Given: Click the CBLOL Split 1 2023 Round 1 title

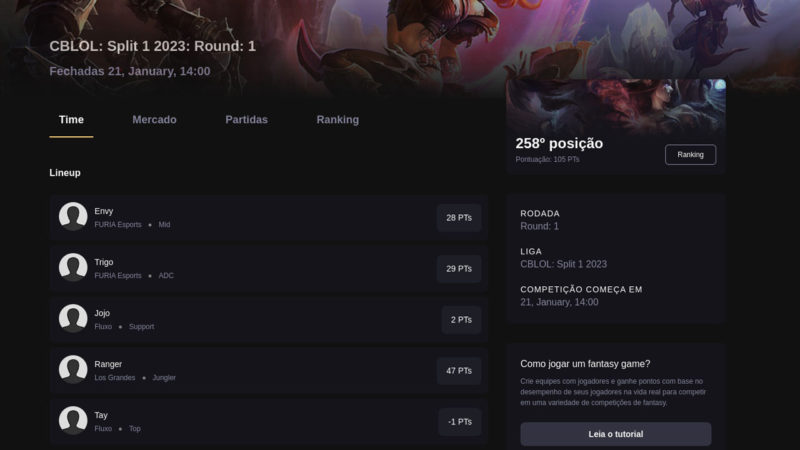Looking at the screenshot, I should 152,46.
